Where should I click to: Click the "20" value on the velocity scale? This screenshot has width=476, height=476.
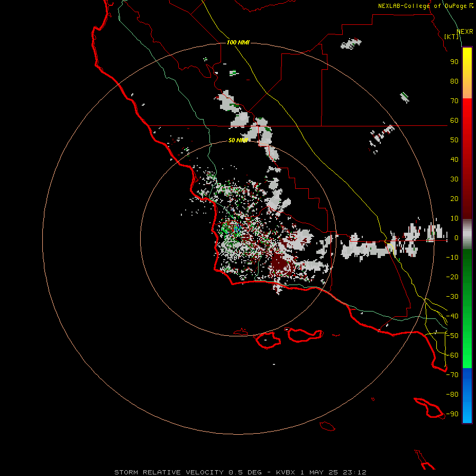point(454,198)
